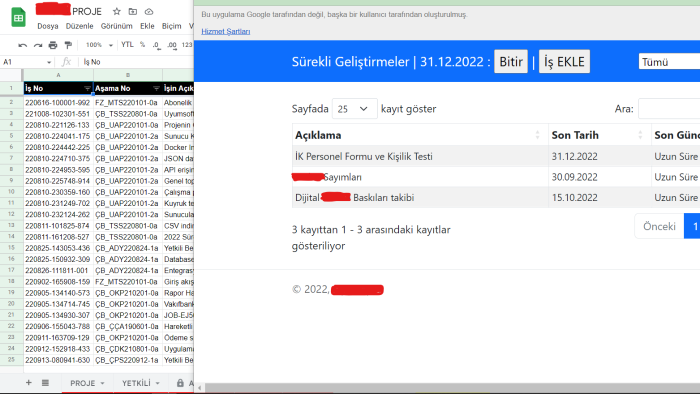Viewport: 700px width, 394px height.
Task: Open the Ekle menu
Action: click(x=147, y=26)
